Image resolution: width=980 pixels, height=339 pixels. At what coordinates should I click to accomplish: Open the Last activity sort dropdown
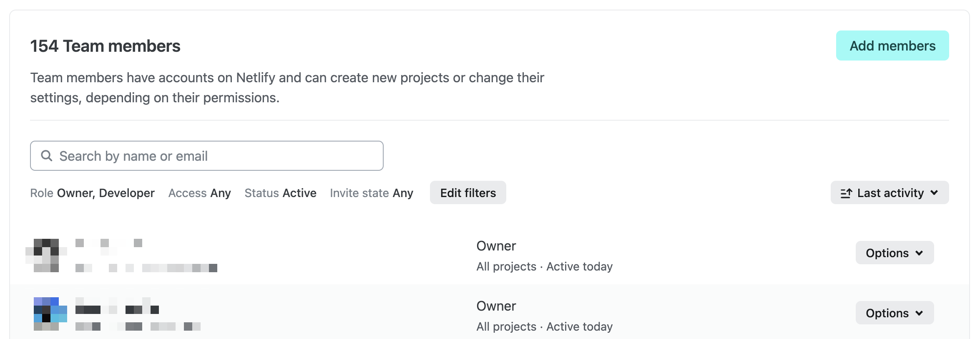tap(890, 192)
